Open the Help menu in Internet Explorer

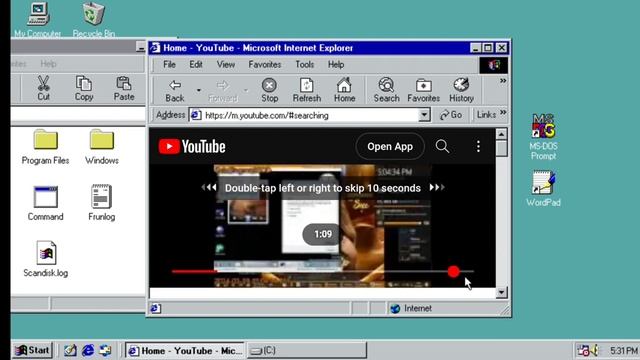(x=336, y=64)
